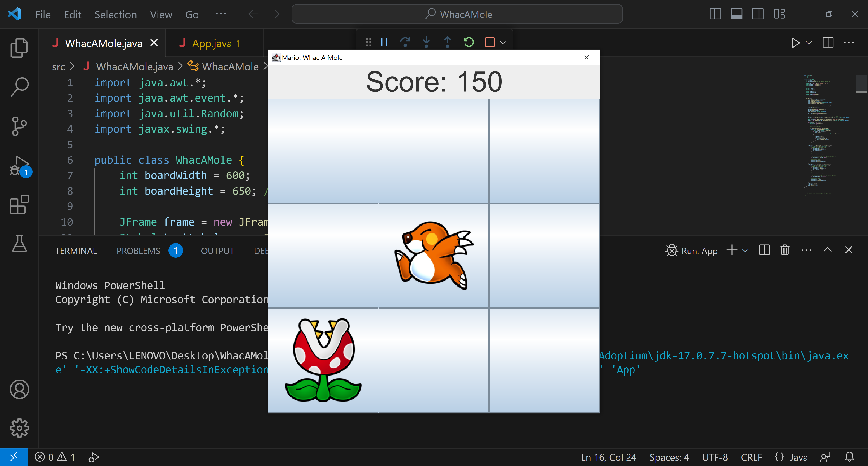Screen dimensions: 868x466
Task: Click the src breadcrumb
Action: 59,67
